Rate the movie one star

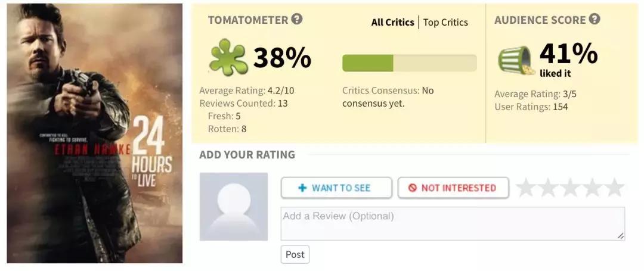coord(527,188)
